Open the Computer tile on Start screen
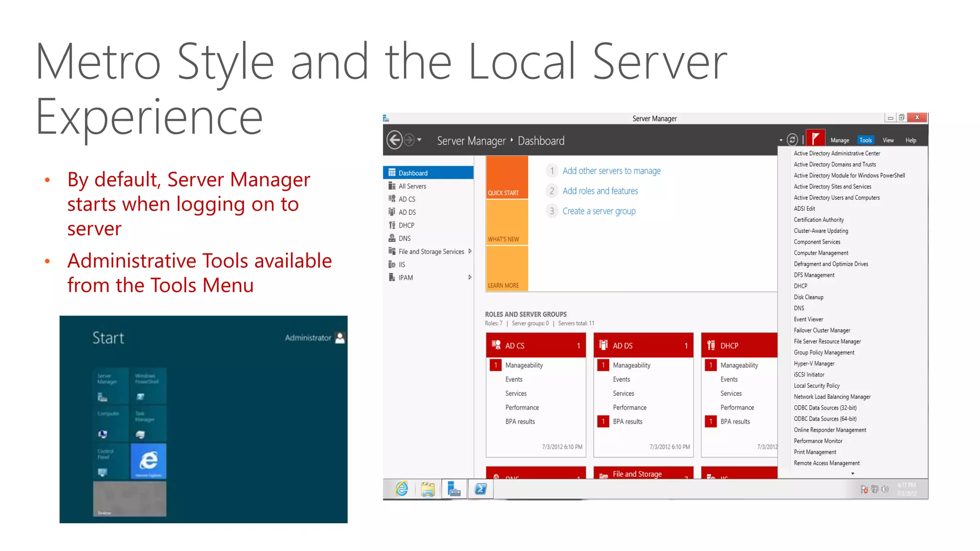The width and height of the screenshot is (980, 551). 111,424
